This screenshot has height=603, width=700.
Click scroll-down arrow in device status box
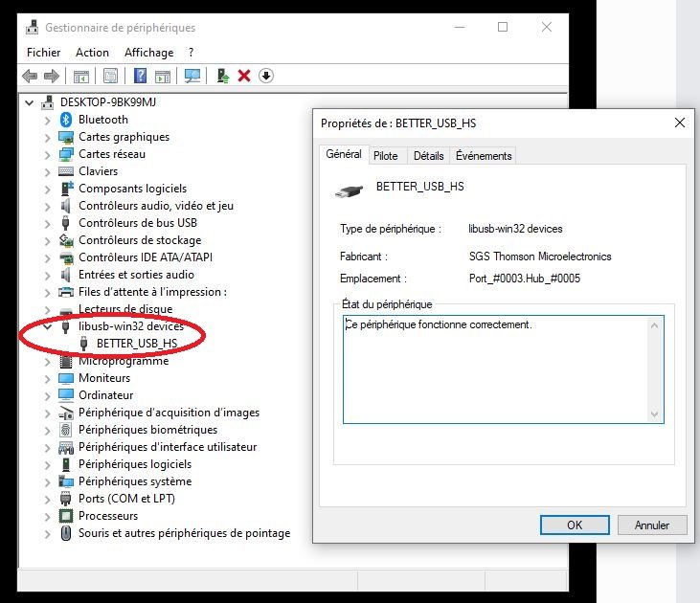click(654, 413)
